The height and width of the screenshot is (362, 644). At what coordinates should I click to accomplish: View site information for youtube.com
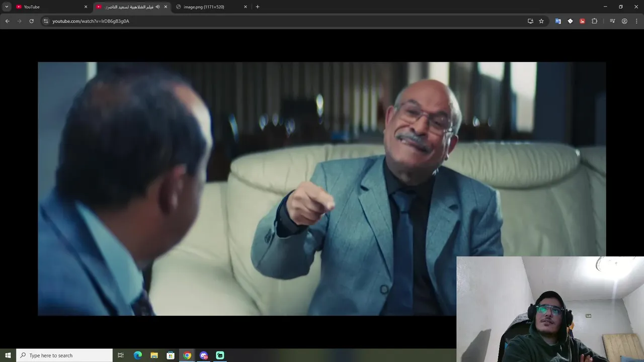[46, 21]
